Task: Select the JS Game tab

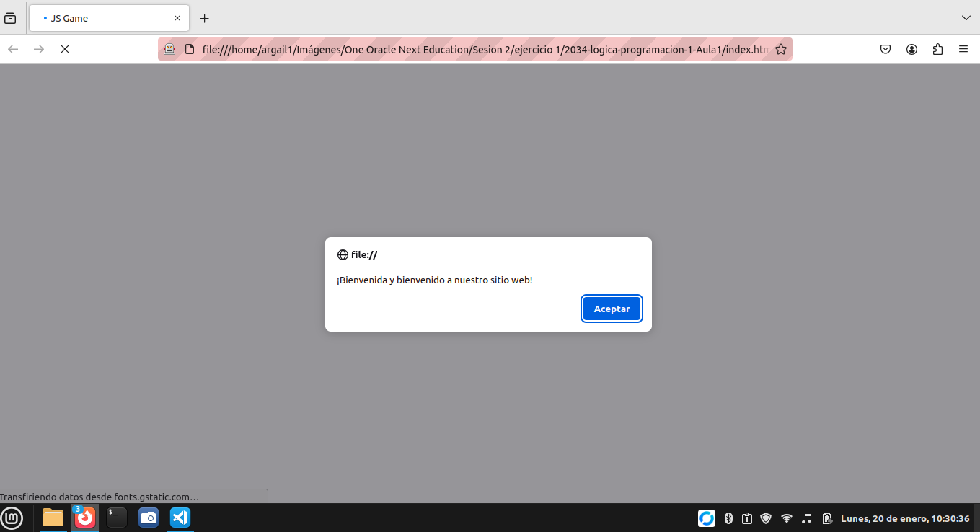Action: pos(109,18)
